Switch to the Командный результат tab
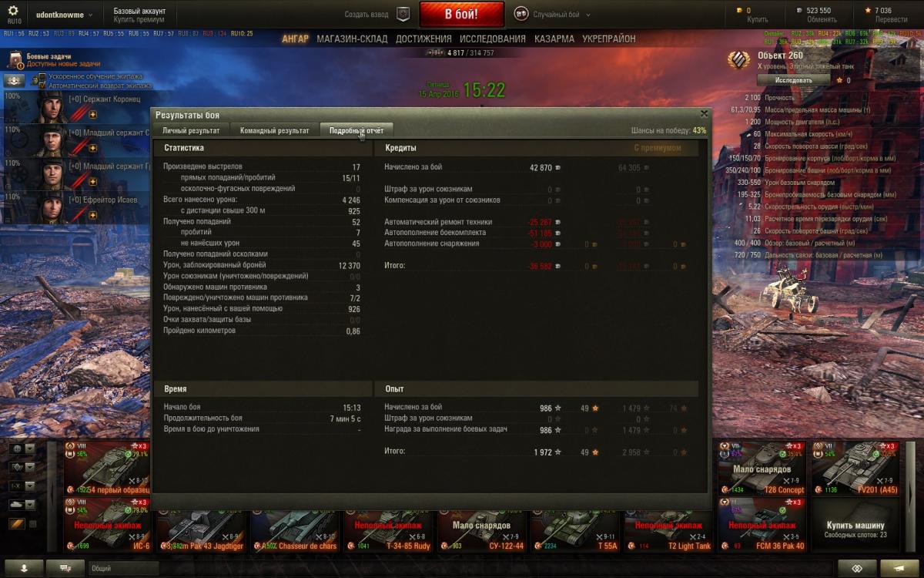 point(274,130)
